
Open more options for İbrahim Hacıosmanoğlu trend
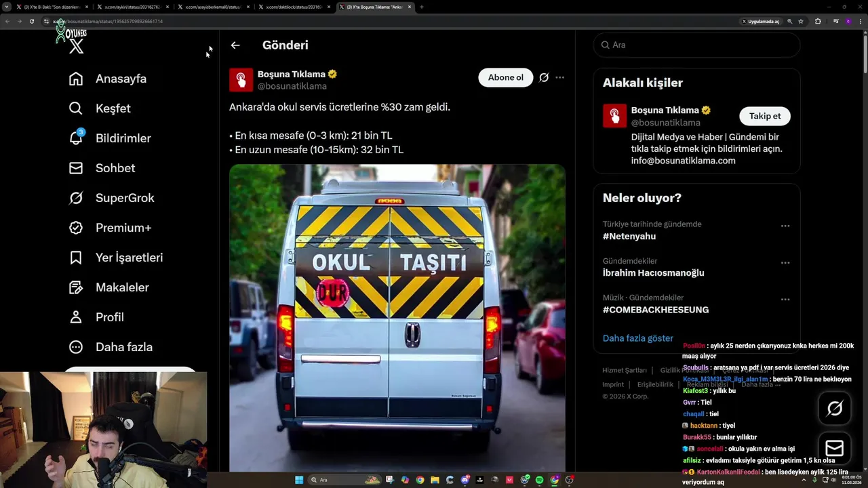click(785, 262)
